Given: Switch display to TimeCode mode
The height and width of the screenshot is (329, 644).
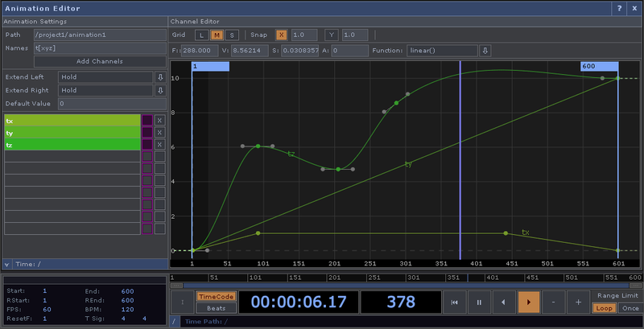Looking at the screenshot, I should [x=217, y=297].
